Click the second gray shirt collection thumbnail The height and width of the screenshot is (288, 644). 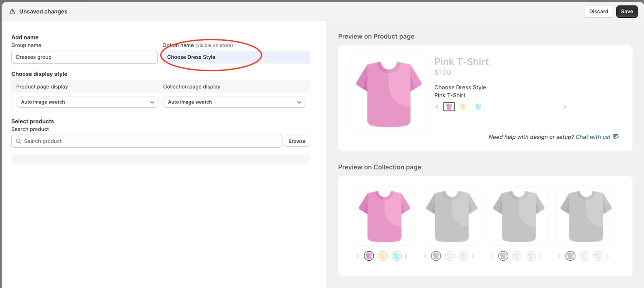[452, 216]
